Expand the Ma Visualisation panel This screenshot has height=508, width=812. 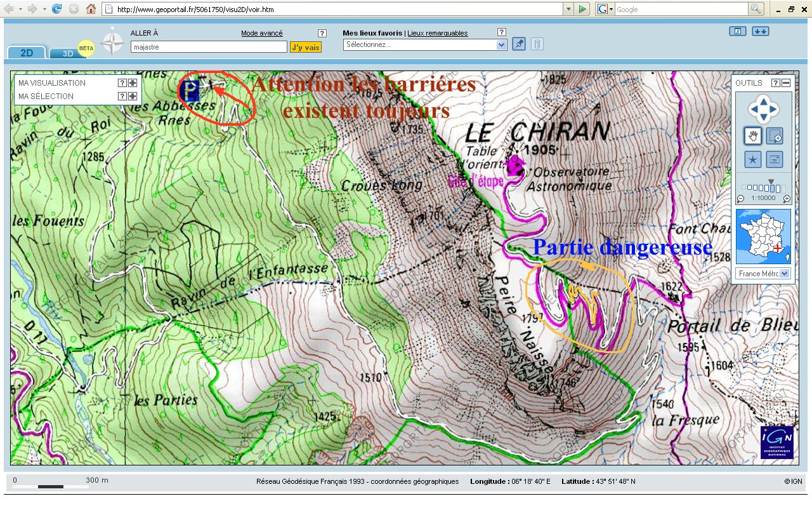pos(133,83)
